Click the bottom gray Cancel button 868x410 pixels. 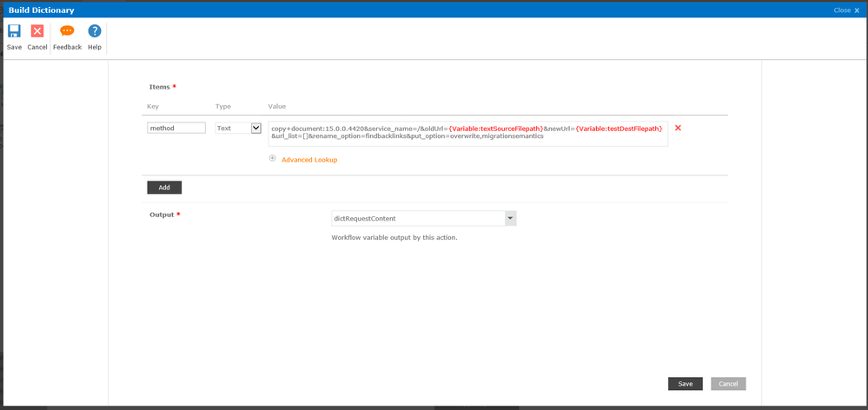(728, 384)
